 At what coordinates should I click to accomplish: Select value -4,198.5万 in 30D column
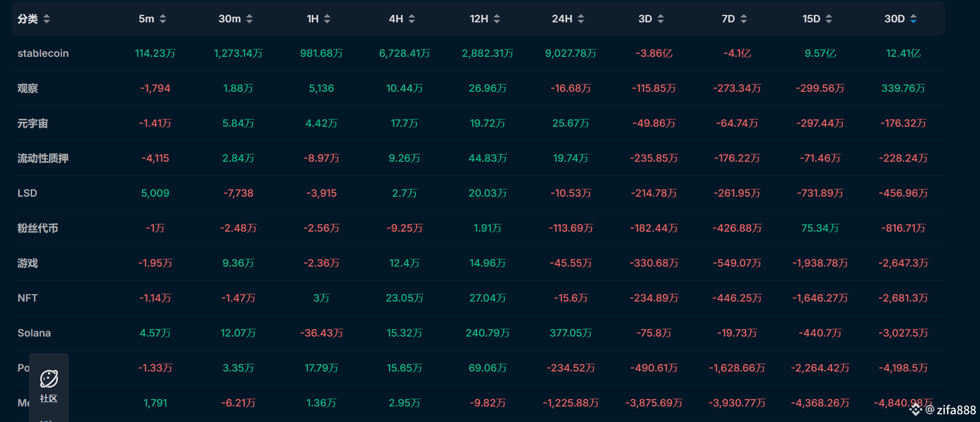(x=903, y=368)
